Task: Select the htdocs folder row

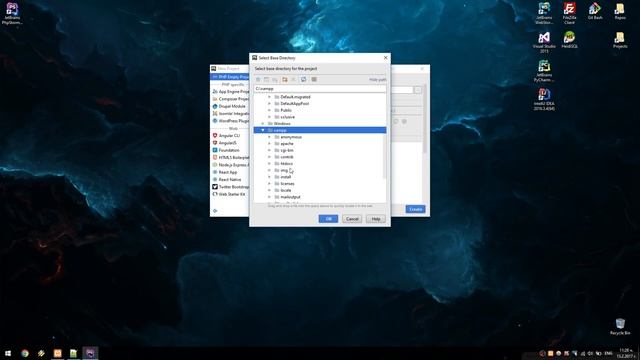Action: coord(320,164)
